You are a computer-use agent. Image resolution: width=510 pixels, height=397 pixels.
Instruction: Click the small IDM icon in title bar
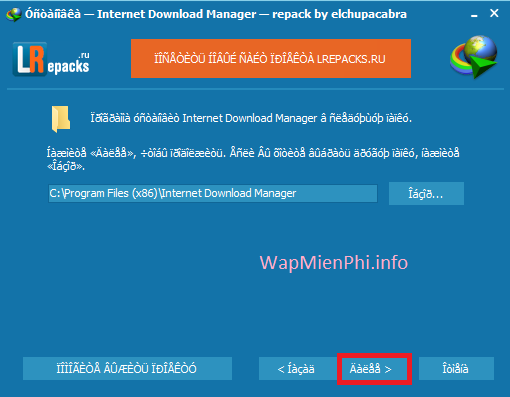(13, 14)
